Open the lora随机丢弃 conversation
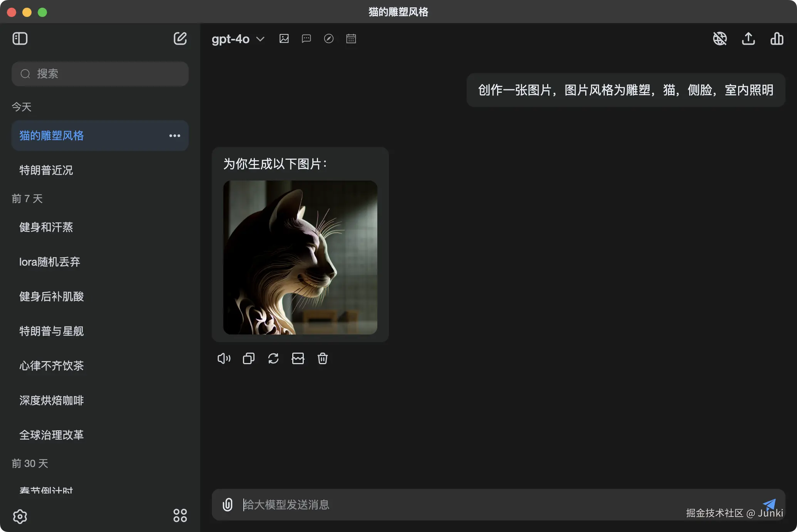This screenshot has width=797, height=532. click(x=50, y=262)
